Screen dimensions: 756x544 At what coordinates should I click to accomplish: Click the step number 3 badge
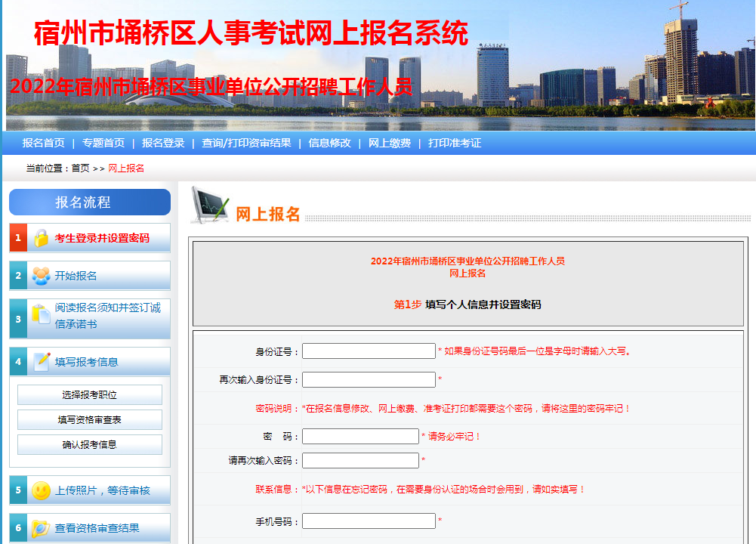point(18,319)
